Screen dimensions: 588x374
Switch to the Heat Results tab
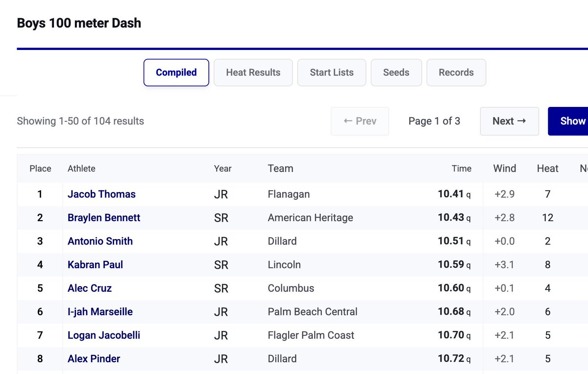click(253, 73)
